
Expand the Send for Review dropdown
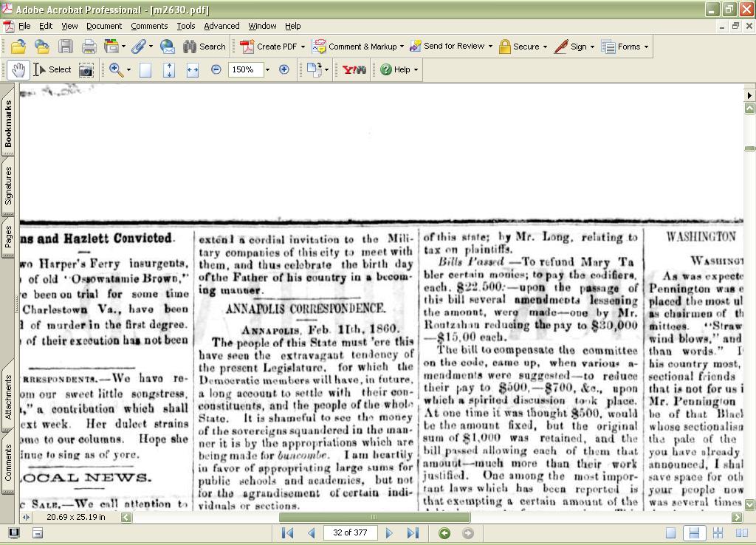[x=490, y=47]
